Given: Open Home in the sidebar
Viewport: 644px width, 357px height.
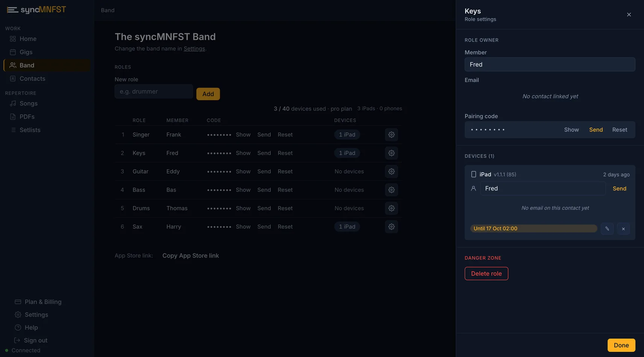Looking at the screenshot, I should 46,39.
